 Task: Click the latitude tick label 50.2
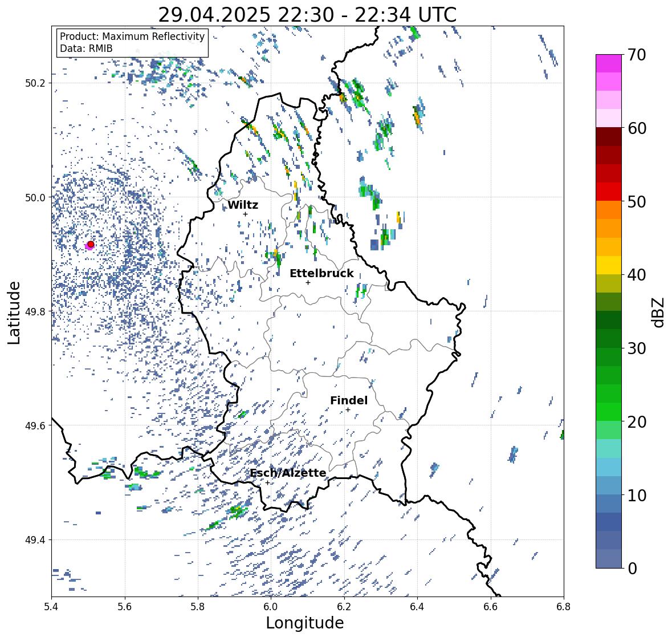(35, 83)
